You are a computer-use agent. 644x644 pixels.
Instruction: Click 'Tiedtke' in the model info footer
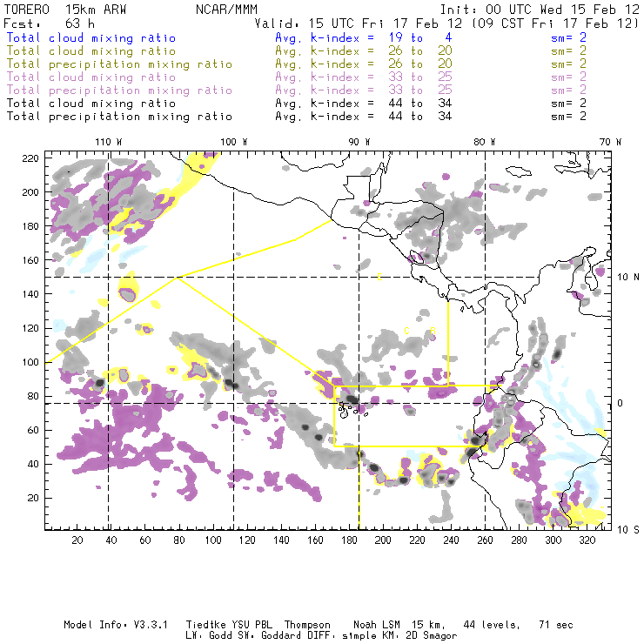tap(206, 625)
